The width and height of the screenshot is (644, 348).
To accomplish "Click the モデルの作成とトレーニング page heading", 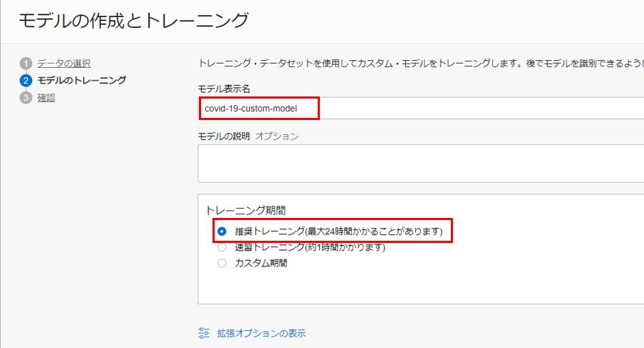I will pyautogui.click(x=133, y=21).
